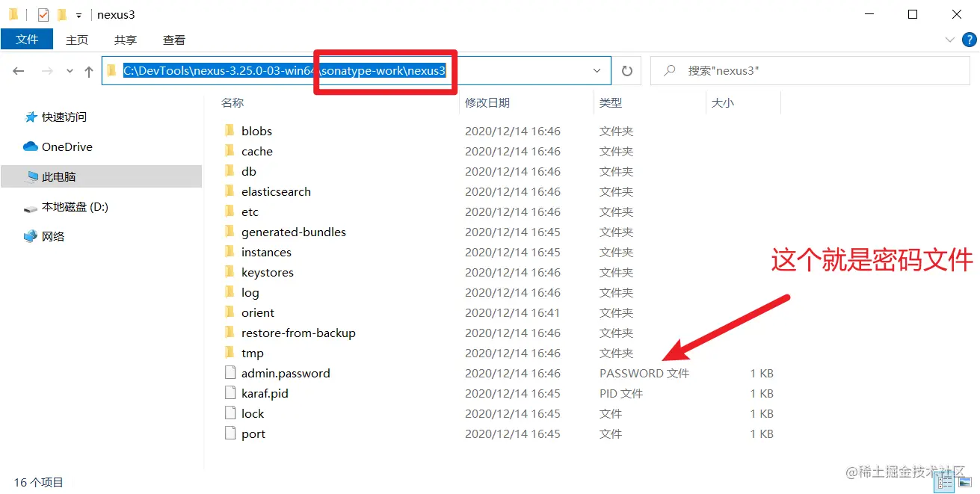
Task: Select the generated-bundles folder icon
Action: pyautogui.click(x=229, y=232)
